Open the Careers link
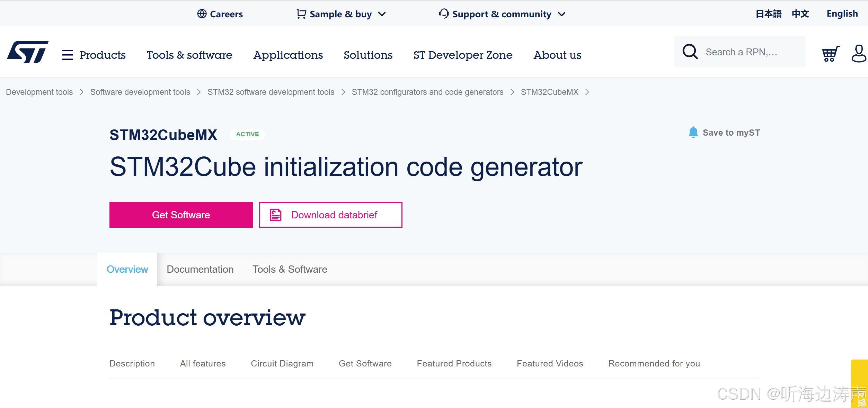Viewport: 868px width, 408px height. [226, 14]
